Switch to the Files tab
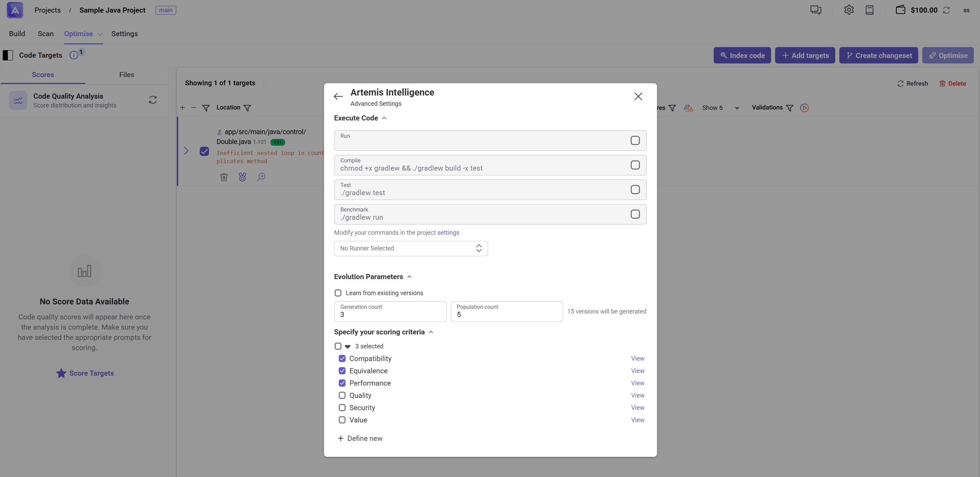The image size is (980, 477). click(127, 74)
